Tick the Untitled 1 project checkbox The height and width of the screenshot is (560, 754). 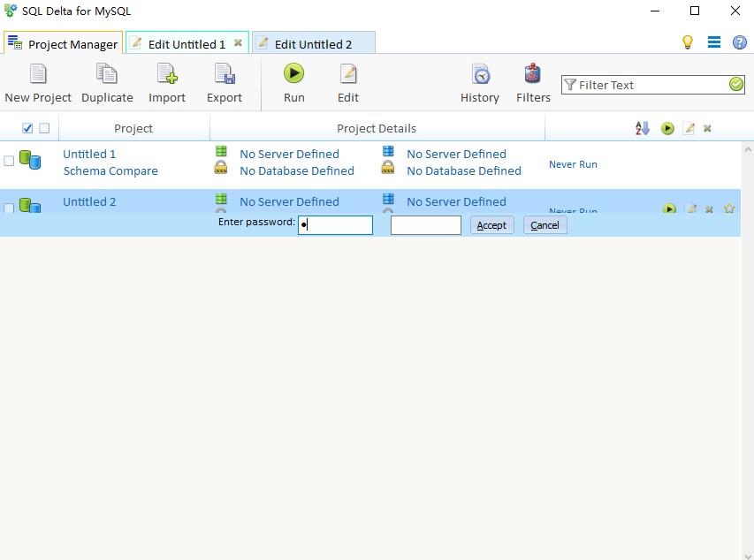coord(9,161)
